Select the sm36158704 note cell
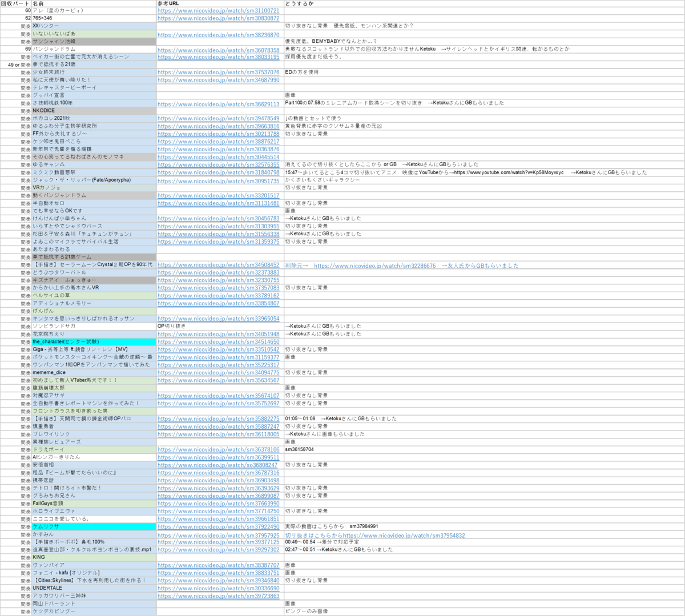This screenshot has width=685, height=616. click(484, 450)
